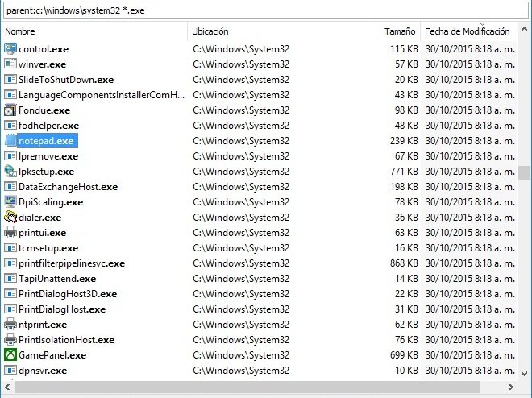Select the printui.exe file name
Viewport: 532px width, 398px height.
coord(43,233)
